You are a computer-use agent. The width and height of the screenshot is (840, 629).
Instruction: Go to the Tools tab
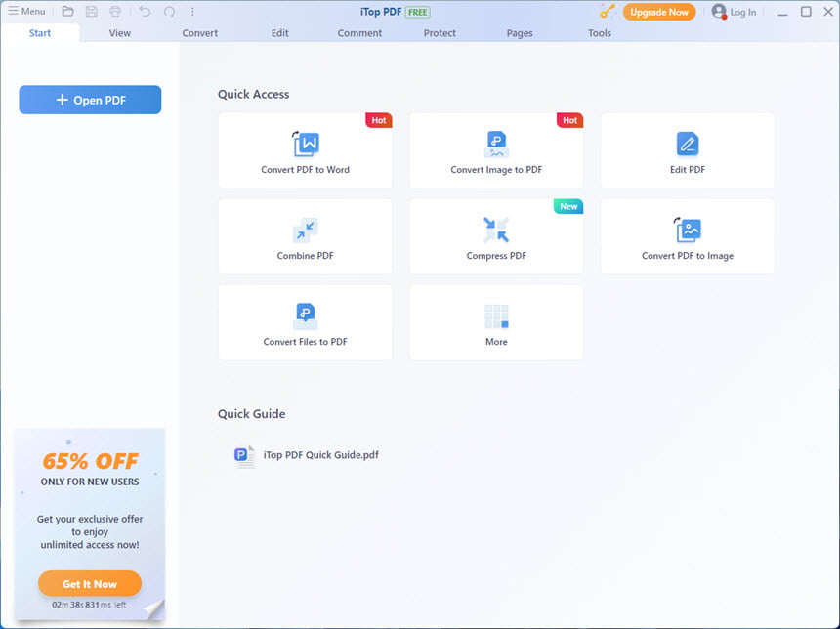tap(600, 33)
